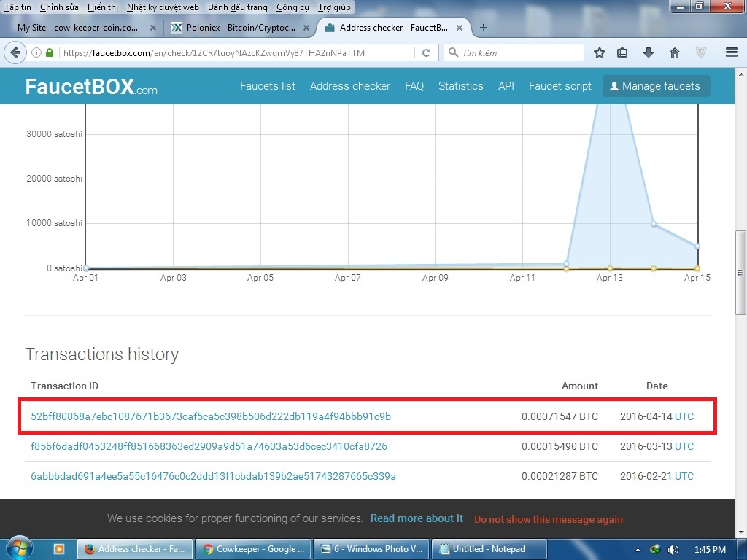
Task: Open site information icon in address bar
Action: (x=36, y=52)
